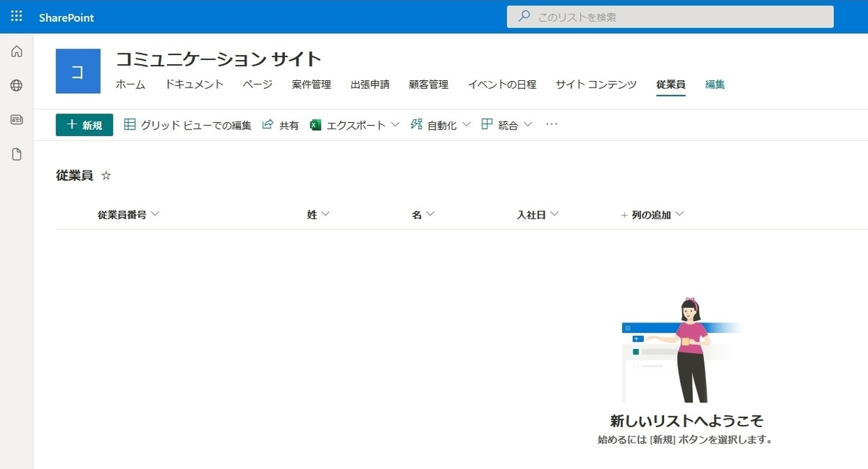Click the 列の追加 link
868x469 pixels.
(652, 214)
